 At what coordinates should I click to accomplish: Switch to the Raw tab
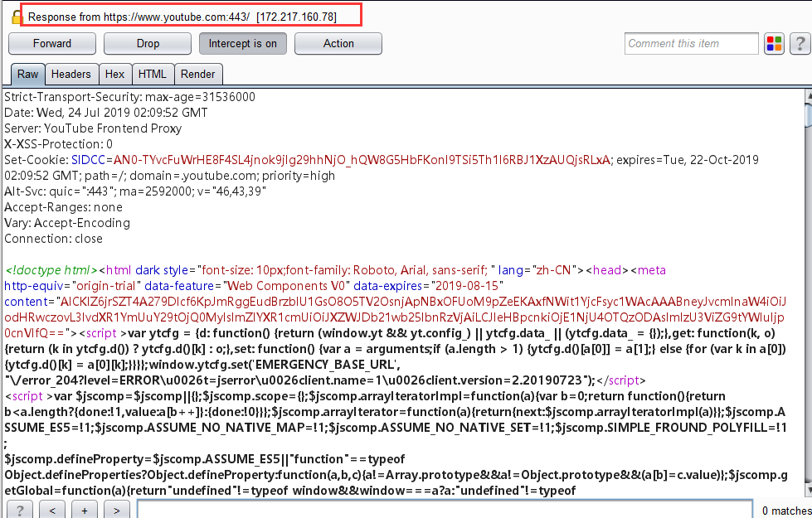(28, 74)
